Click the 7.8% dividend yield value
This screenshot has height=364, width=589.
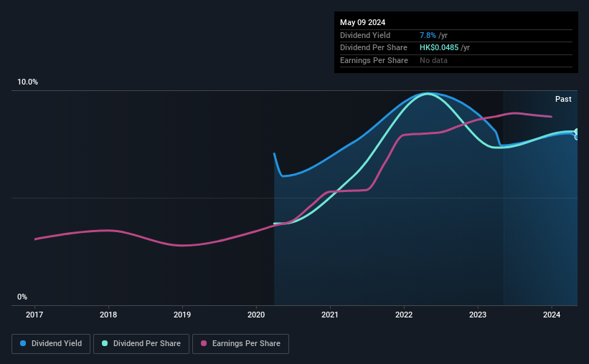point(428,35)
